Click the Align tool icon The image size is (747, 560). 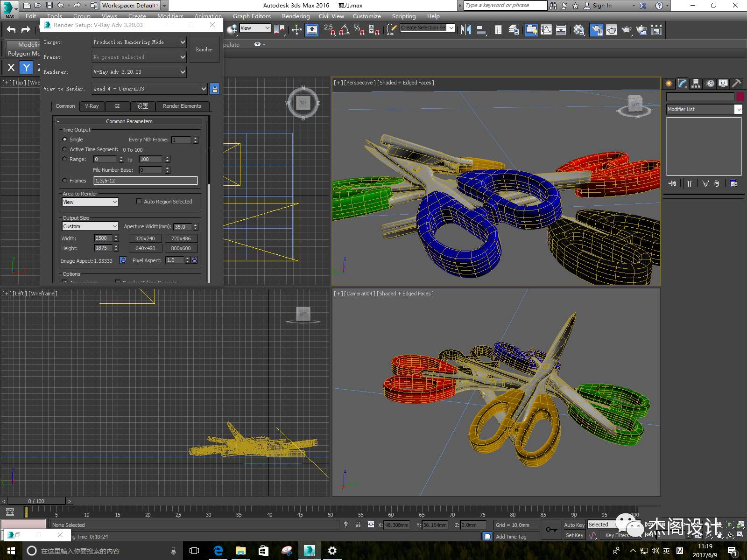pyautogui.click(x=481, y=30)
